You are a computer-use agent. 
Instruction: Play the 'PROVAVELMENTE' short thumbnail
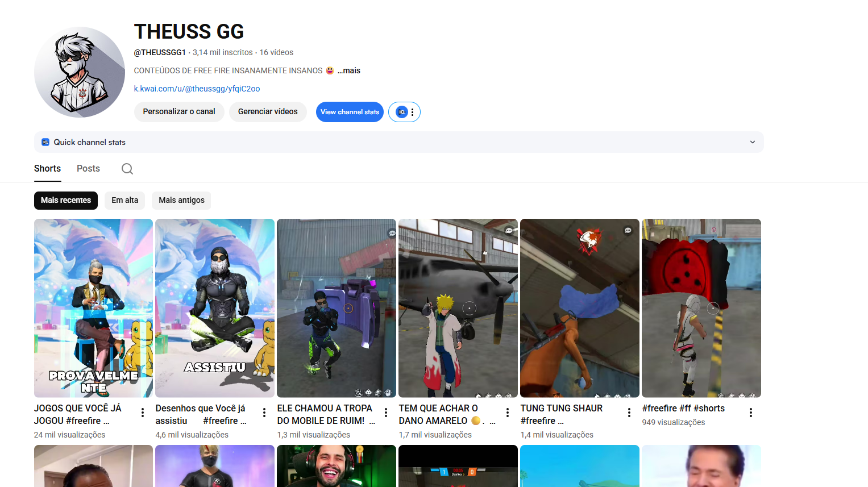(x=93, y=308)
